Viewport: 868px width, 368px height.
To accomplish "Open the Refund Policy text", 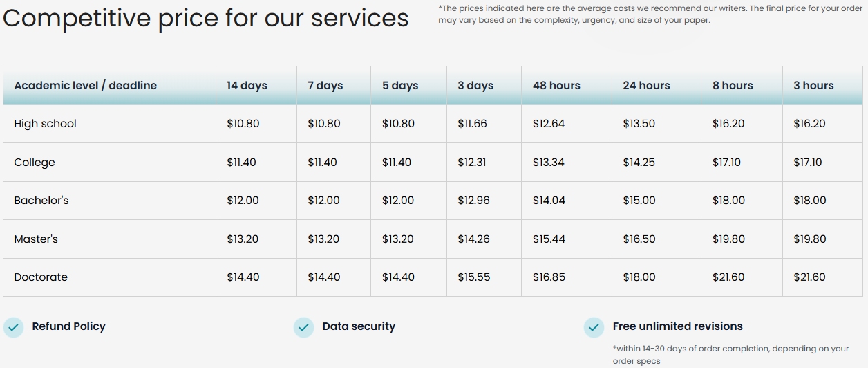I will pos(69,326).
